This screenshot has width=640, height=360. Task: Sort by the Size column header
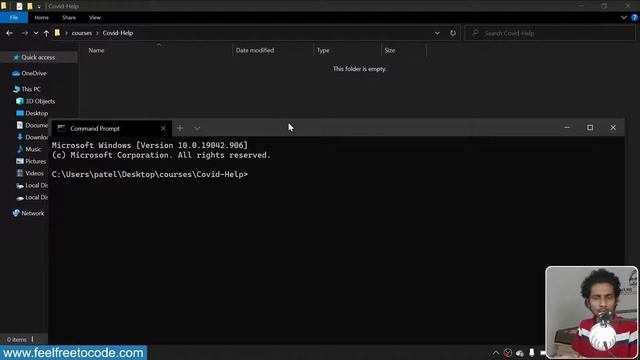pyautogui.click(x=390, y=50)
